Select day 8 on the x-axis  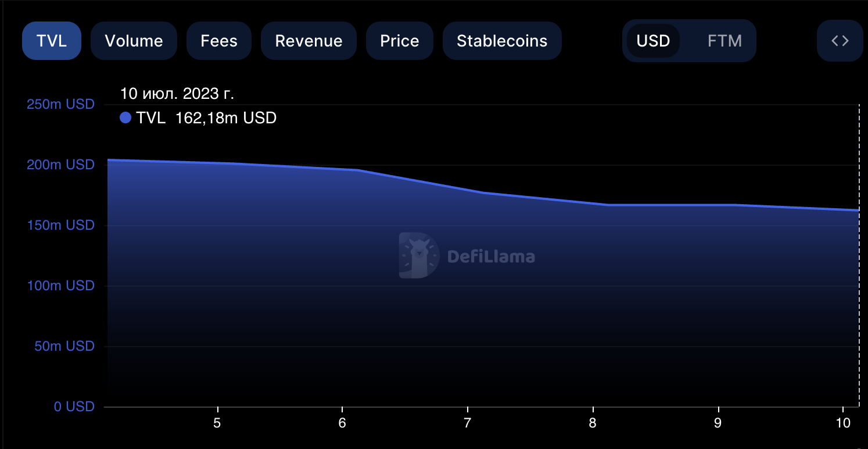coord(593,423)
